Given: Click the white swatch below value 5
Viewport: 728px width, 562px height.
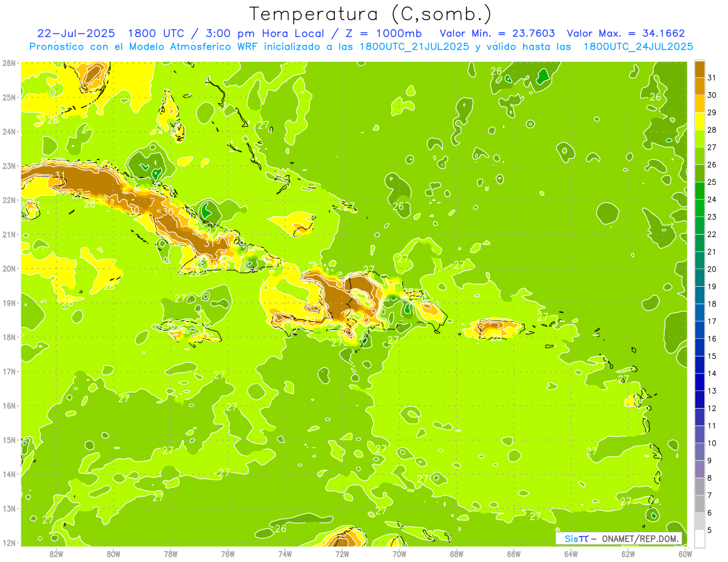Looking at the screenshot, I should pyautogui.click(x=700, y=538).
